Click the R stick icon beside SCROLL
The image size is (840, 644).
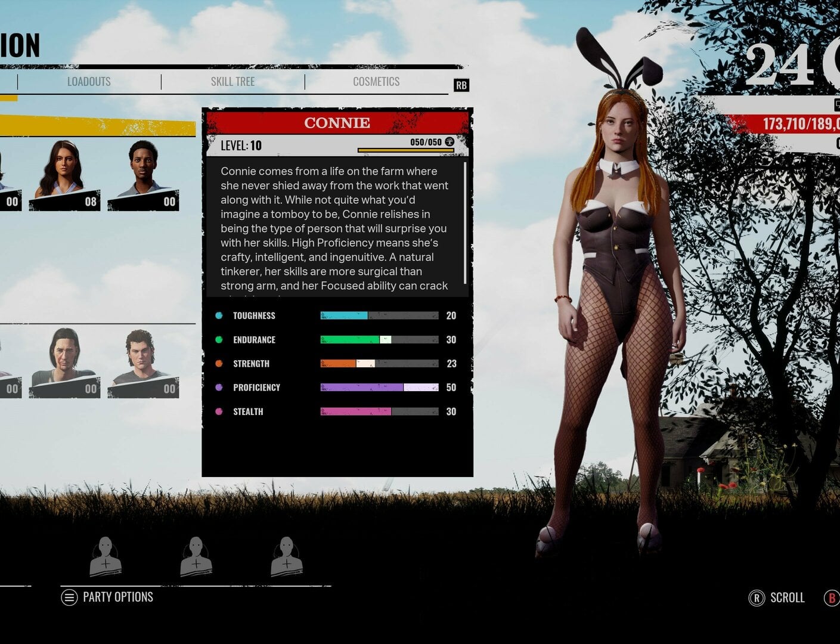757,598
